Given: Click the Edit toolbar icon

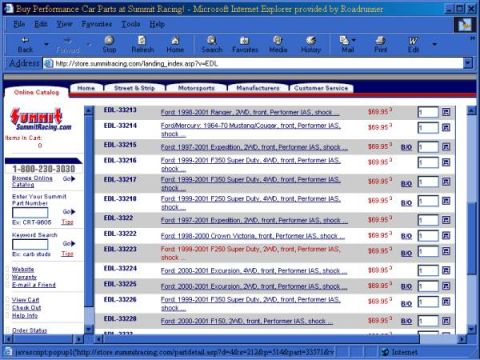Looking at the screenshot, I should pos(413,45).
